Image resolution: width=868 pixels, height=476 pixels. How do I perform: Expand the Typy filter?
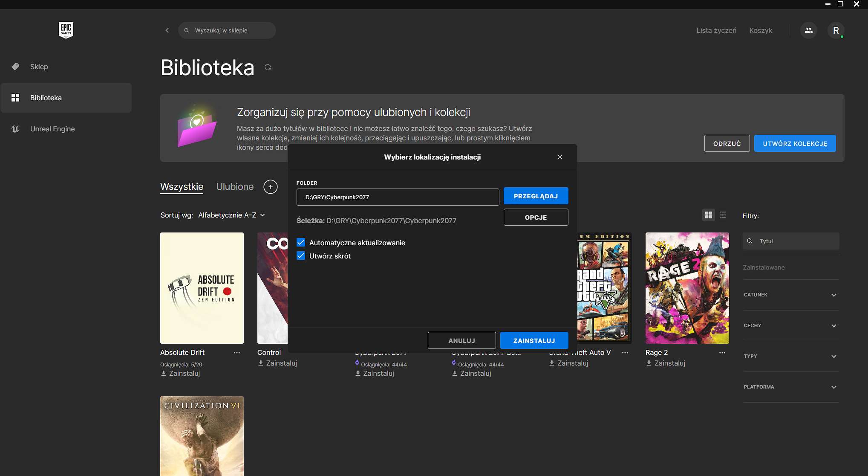pos(791,356)
